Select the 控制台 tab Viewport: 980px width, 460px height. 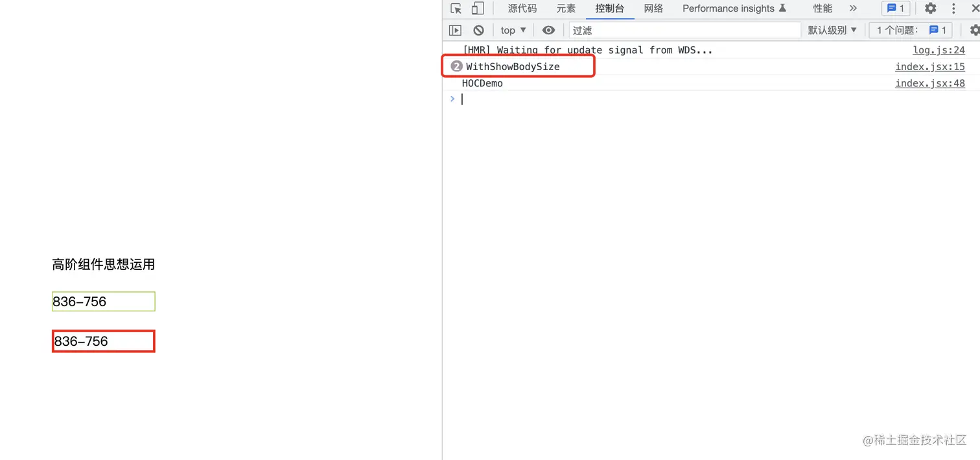(x=610, y=8)
